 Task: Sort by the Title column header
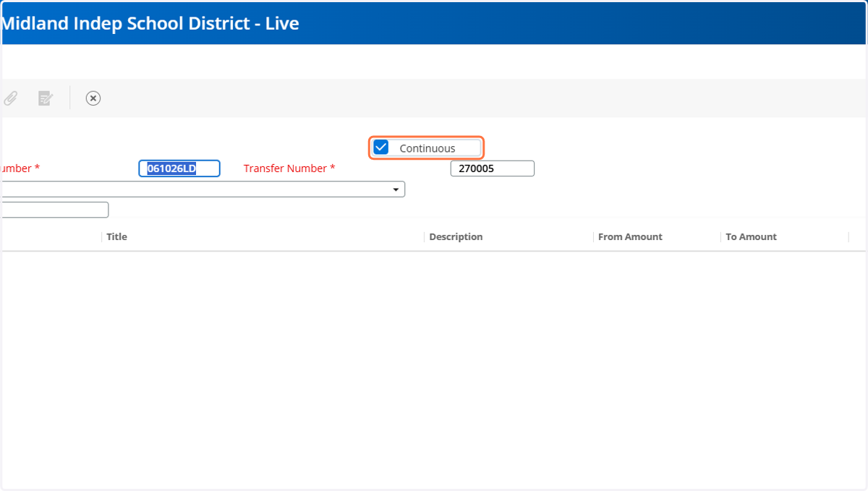[116, 236]
